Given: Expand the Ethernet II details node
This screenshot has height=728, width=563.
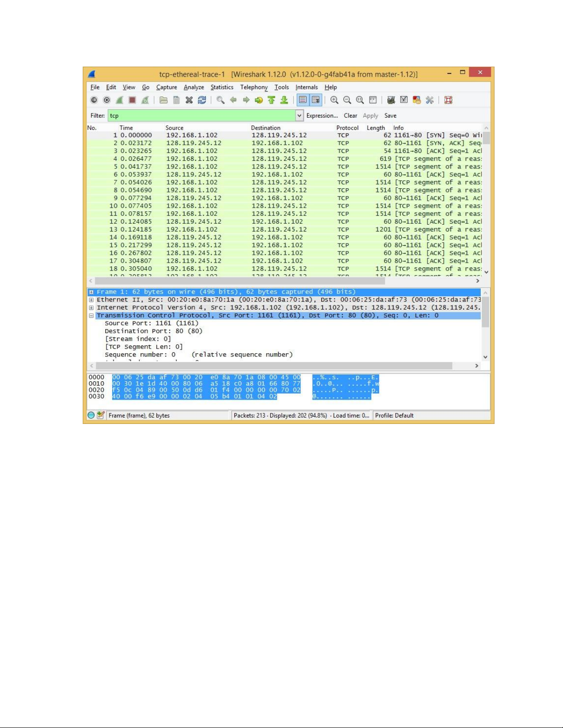Looking at the screenshot, I should 91,300.
